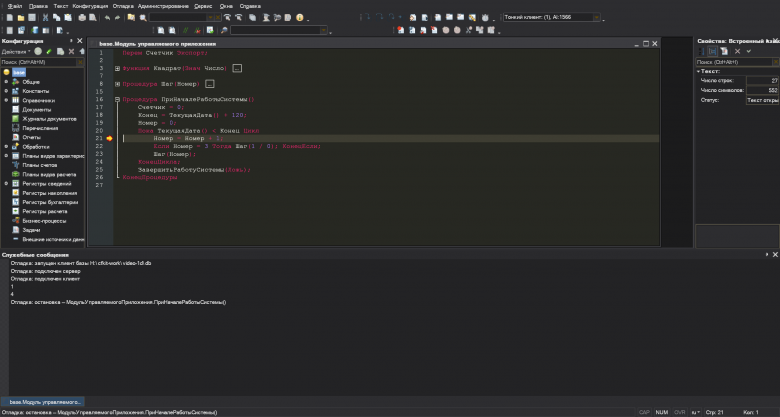Collapse the Текст section in Properties panel
The width and height of the screenshot is (780, 417).
coord(698,71)
